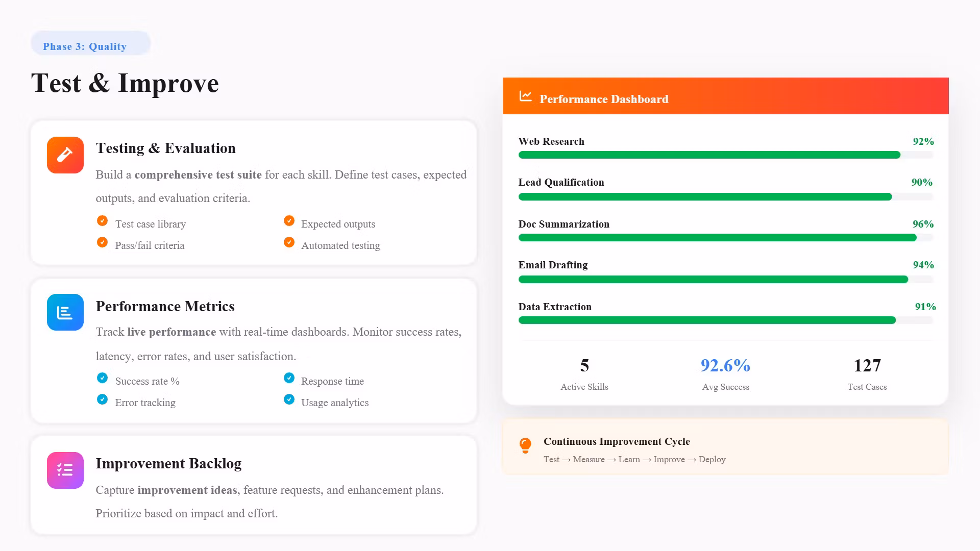Click the blue chart Performance Metrics icon
The width and height of the screenshot is (980, 551).
[x=65, y=312]
